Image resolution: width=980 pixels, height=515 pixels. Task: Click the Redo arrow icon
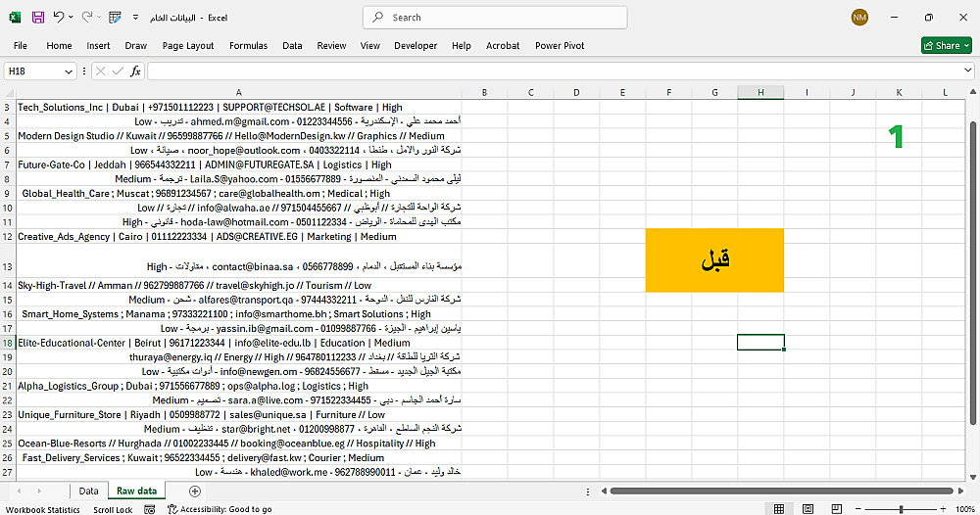coord(87,17)
